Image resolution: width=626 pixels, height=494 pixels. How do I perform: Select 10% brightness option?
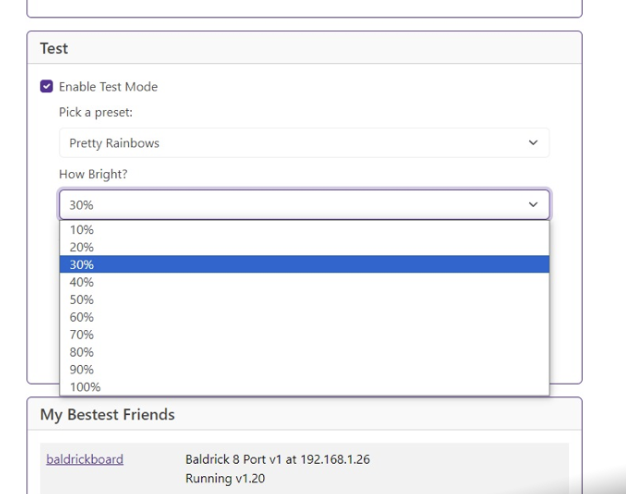304,230
